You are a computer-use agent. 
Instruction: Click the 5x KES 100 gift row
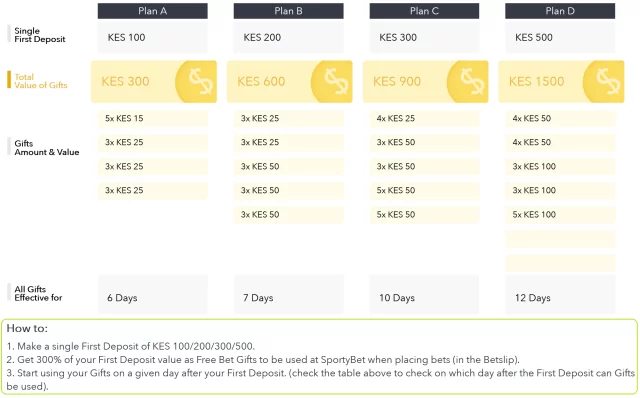point(560,215)
